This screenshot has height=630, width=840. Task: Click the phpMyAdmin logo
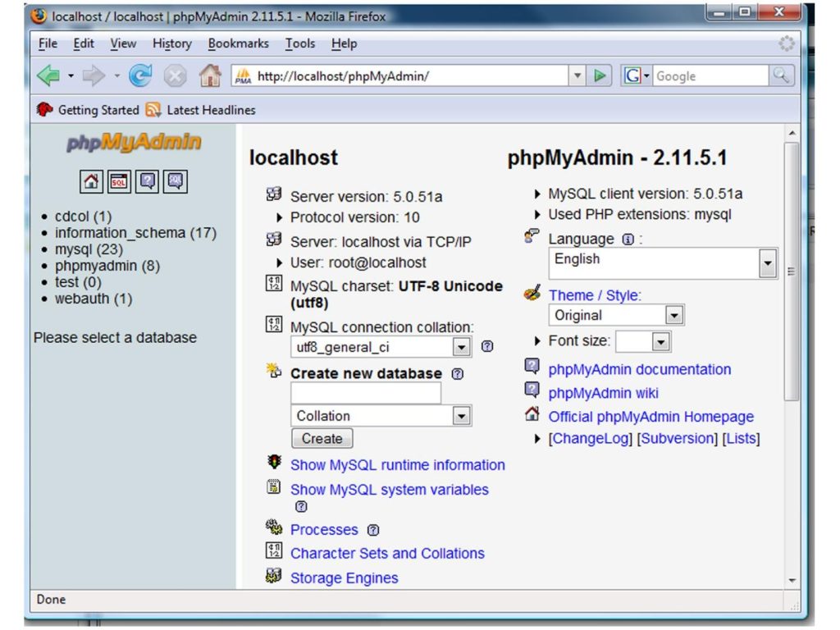134,143
